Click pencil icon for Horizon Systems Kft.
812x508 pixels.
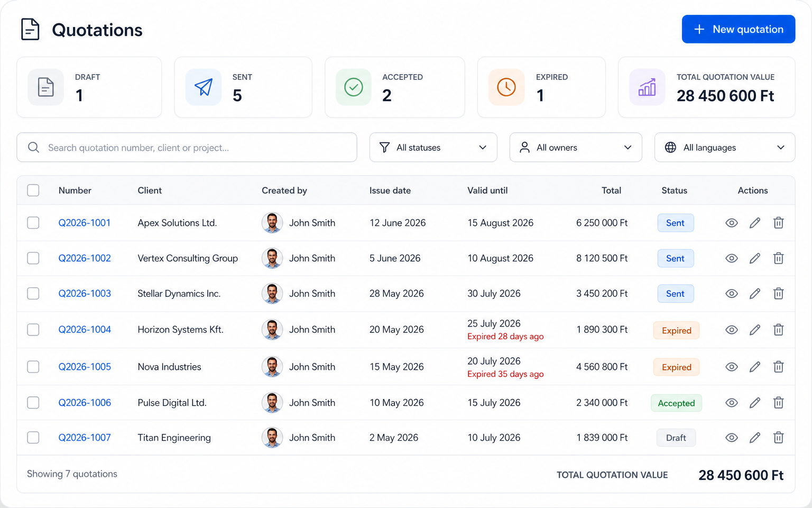[x=755, y=330]
